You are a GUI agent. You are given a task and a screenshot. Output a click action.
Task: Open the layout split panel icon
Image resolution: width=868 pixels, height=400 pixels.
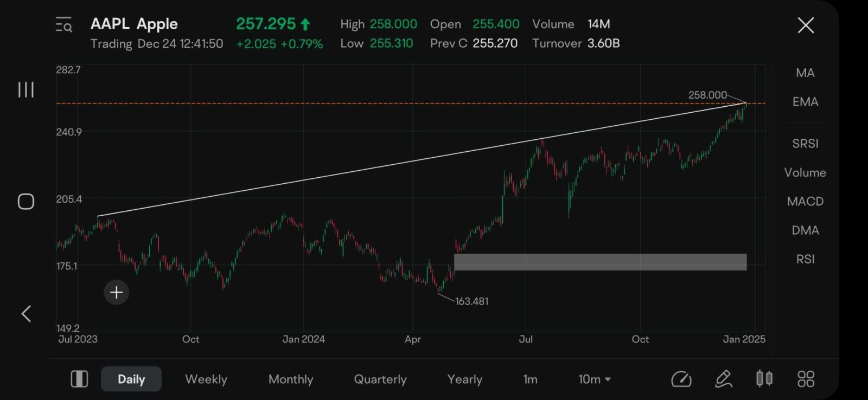[x=79, y=379]
